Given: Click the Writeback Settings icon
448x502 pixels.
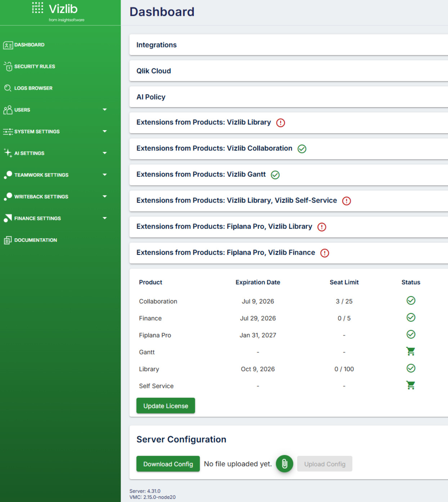Looking at the screenshot, I should click(8, 196).
